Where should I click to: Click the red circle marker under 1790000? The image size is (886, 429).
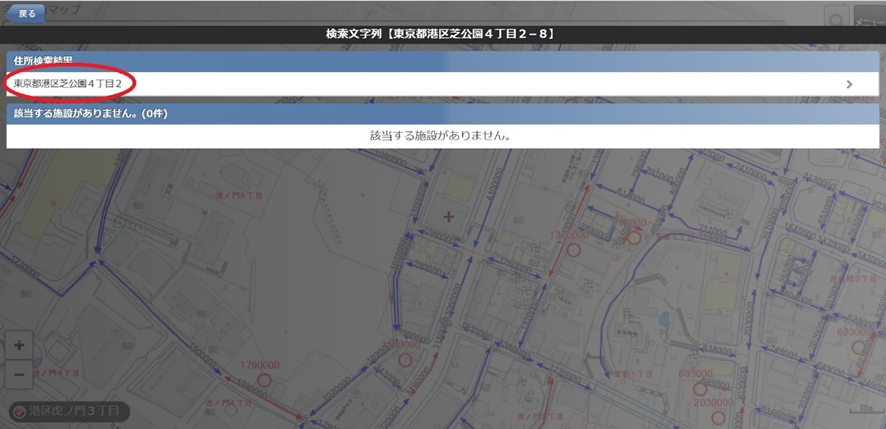265,380
